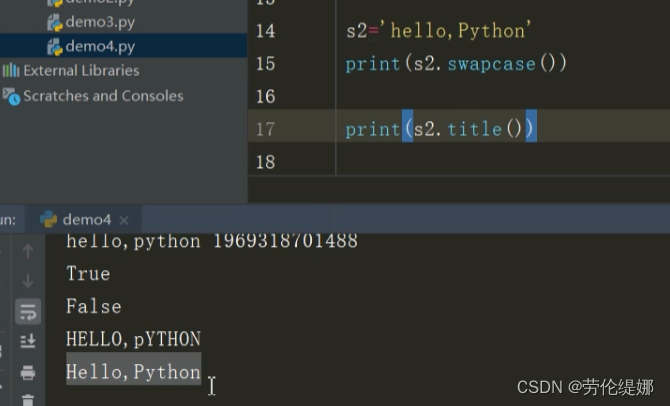Click line number 18 in the gutter
670x406 pixels.
(x=265, y=162)
